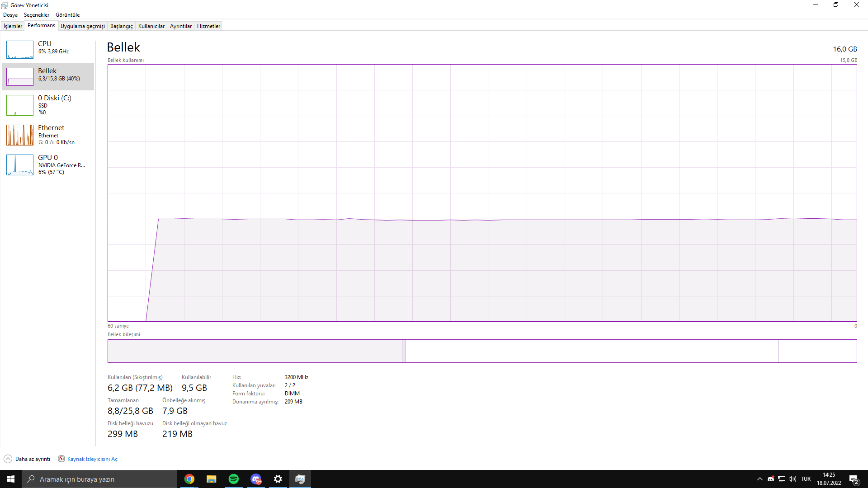
Task: Open the Başlangıç tab
Action: (121, 26)
